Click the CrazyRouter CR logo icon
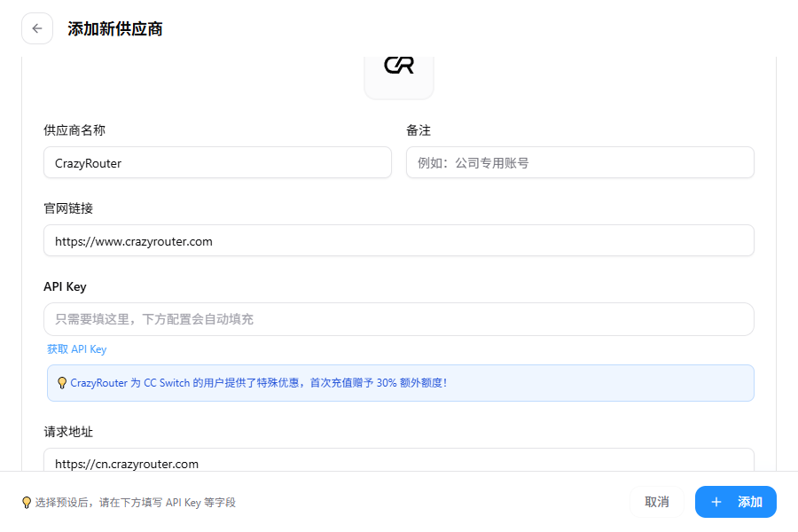Viewport: 798px width, 532px height. (x=399, y=66)
